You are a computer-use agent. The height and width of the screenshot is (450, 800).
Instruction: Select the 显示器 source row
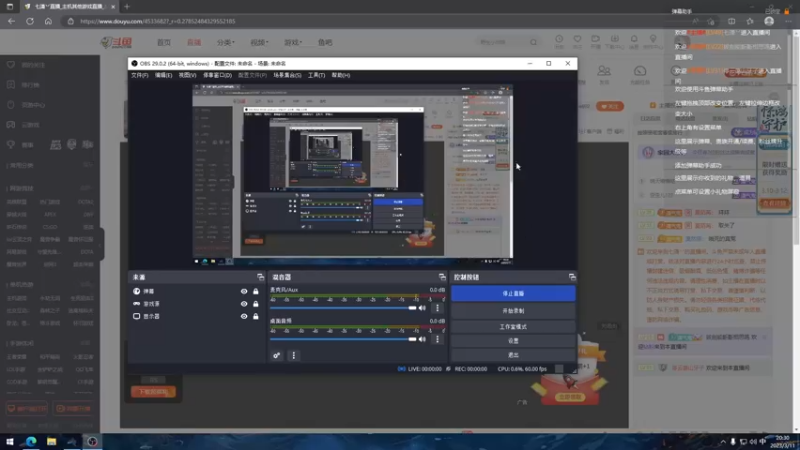197,316
